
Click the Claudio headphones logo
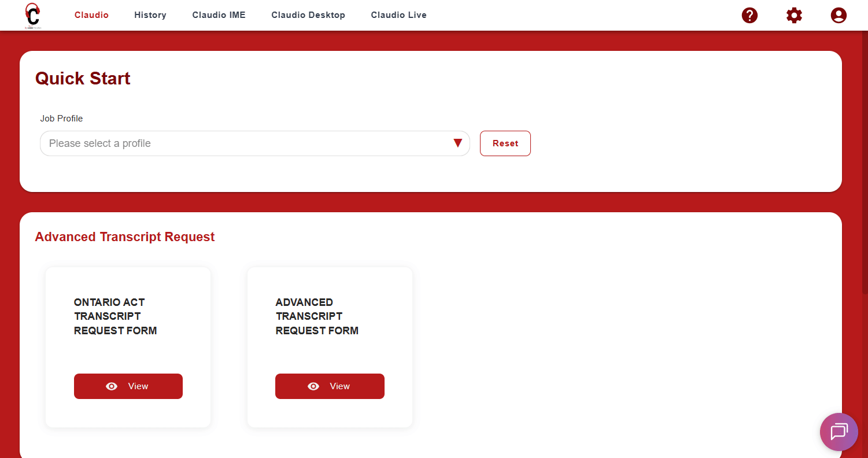[x=33, y=16]
